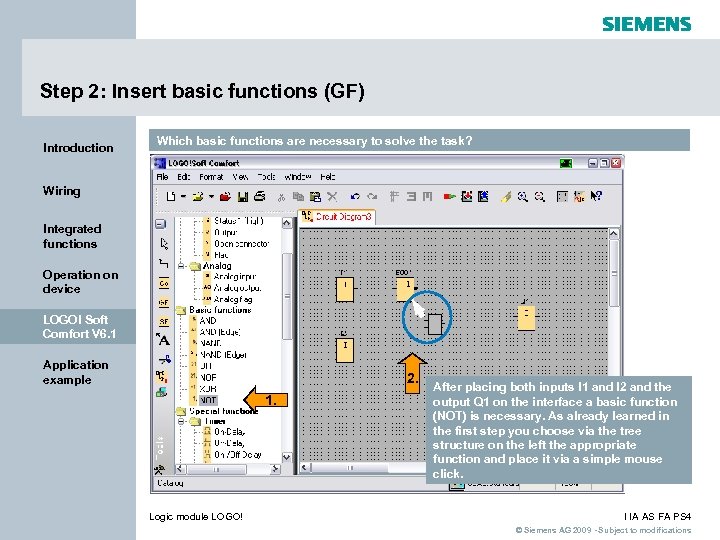Select the I1 input block on canvas
This screenshot has width=720, height=540.
click(x=345, y=289)
